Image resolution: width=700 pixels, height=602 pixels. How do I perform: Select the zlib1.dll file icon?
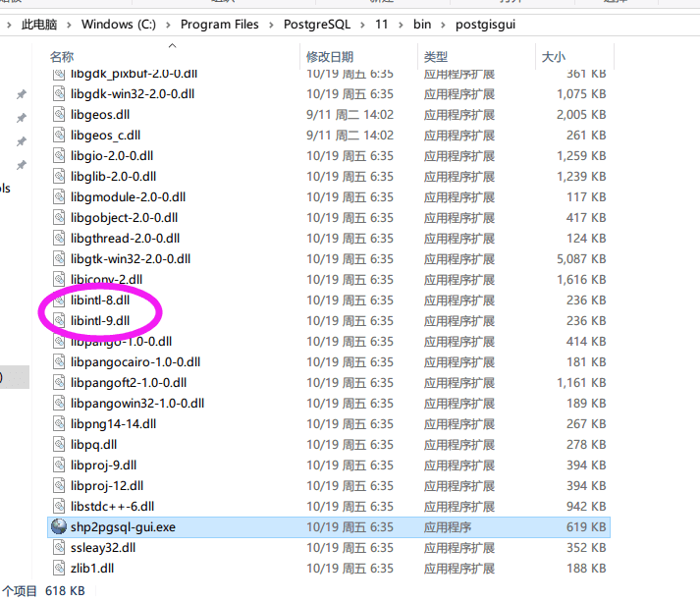[59, 569]
